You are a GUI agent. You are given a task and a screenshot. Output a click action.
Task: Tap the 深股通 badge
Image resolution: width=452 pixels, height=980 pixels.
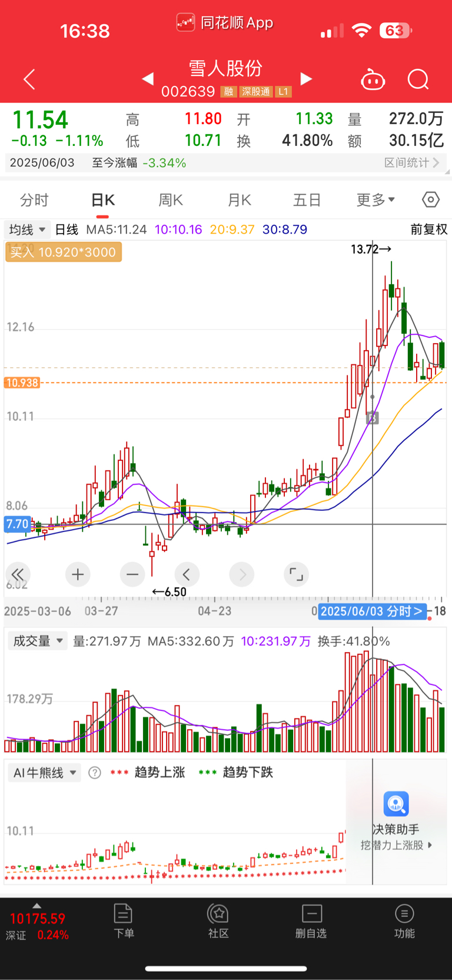tap(256, 92)
